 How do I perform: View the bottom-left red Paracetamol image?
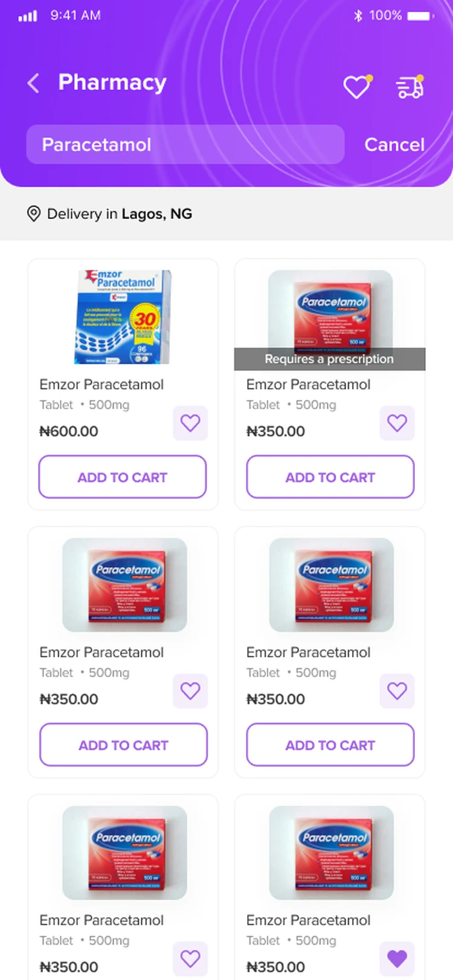click(124, 853)
